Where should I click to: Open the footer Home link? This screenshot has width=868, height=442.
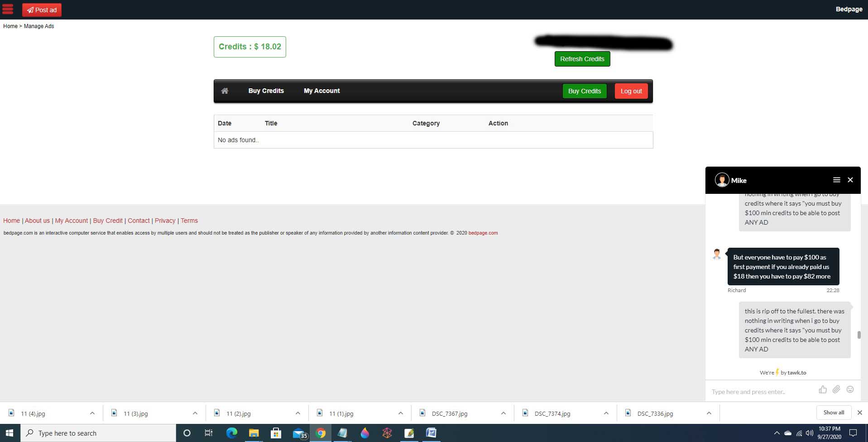pos(11,221)
